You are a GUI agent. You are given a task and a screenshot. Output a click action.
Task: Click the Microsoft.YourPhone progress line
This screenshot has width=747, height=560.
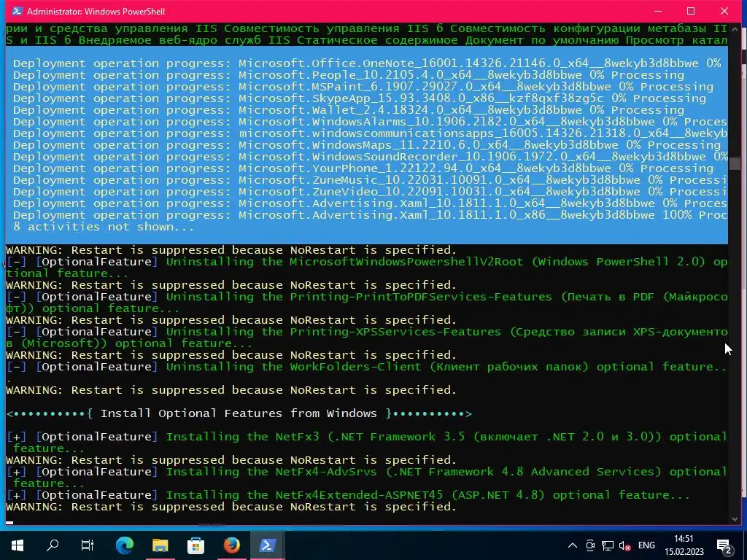click(x=363, y=168)
